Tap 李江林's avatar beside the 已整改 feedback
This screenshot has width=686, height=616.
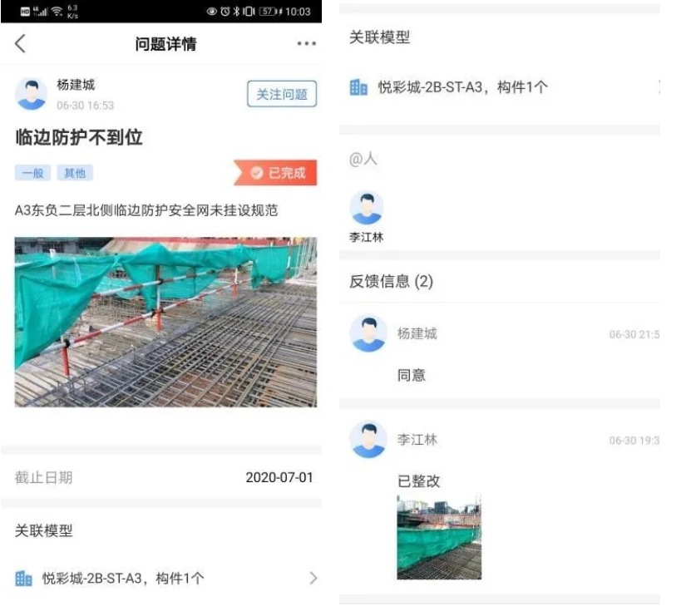[x=368, y=440]
